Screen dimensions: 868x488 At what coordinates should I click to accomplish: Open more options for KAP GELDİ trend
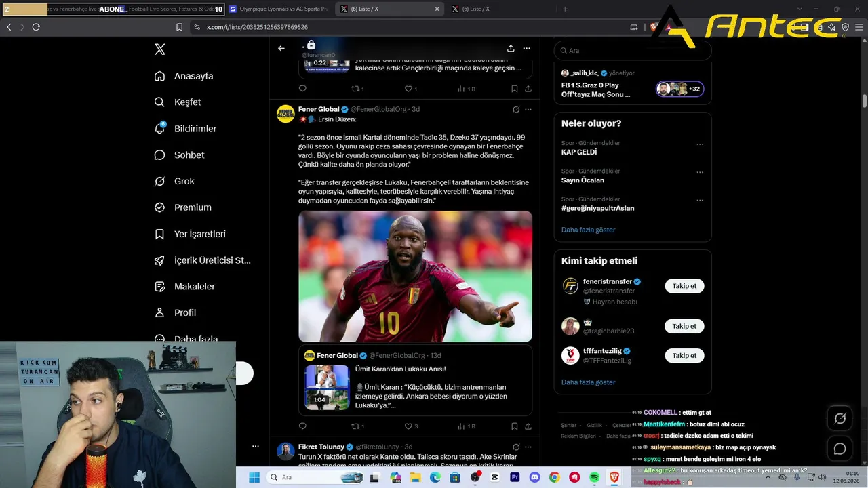tap(700, 144)
